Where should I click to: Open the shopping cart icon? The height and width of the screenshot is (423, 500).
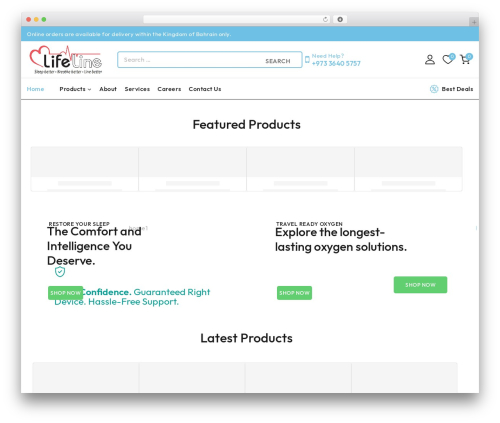point(465,59)
